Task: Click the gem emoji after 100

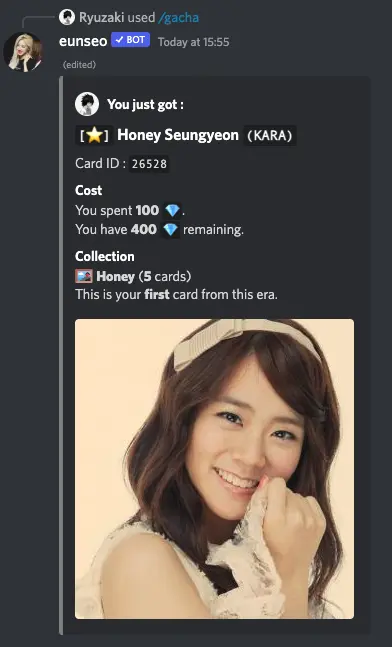Action: click(172, 211)
